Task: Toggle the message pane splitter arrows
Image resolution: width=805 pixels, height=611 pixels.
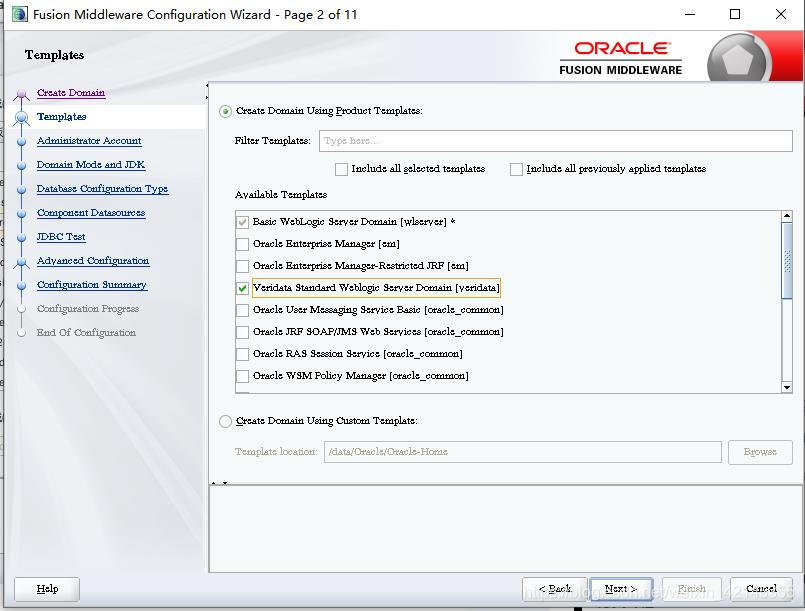Action: tap(219, 483)
